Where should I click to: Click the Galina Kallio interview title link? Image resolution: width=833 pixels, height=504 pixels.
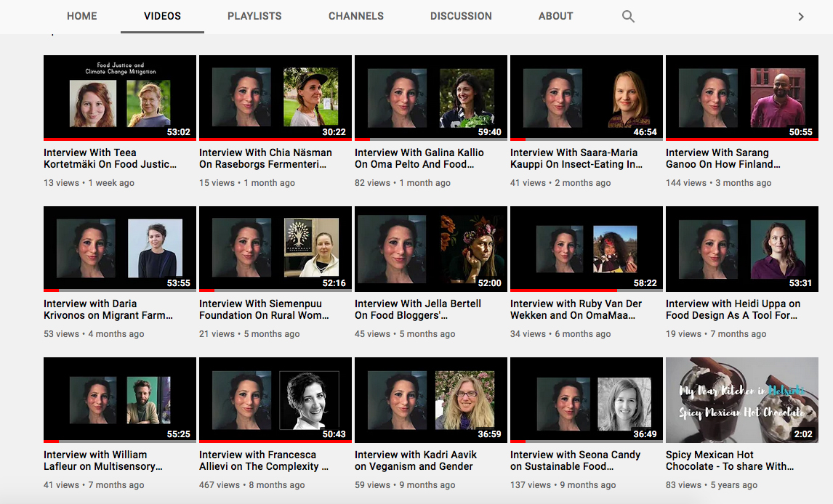pos(419,158)
